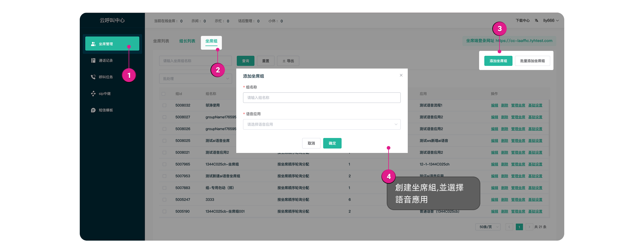Open the 批处理 dropdown

[x=195, y=79]
